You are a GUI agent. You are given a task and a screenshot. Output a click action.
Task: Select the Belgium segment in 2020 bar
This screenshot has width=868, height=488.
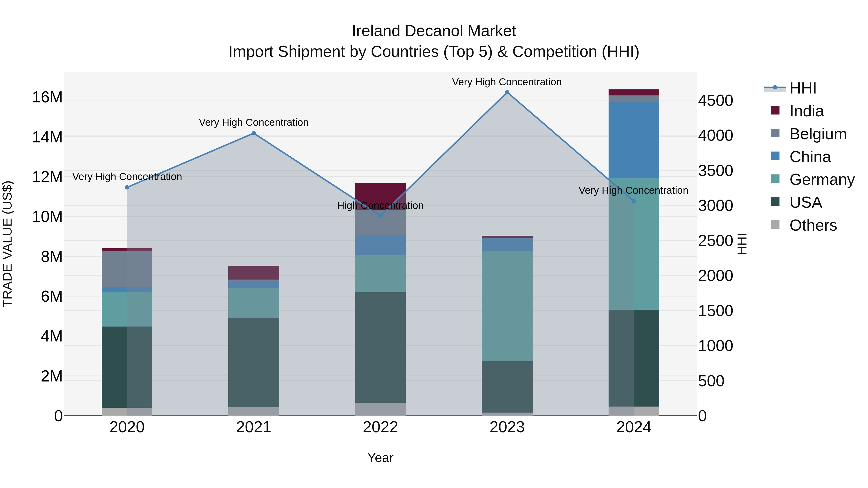tap(127, 269)
